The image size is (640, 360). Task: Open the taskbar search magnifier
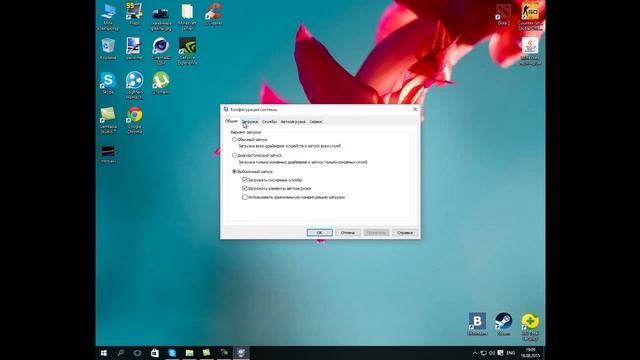coord(120,353)
